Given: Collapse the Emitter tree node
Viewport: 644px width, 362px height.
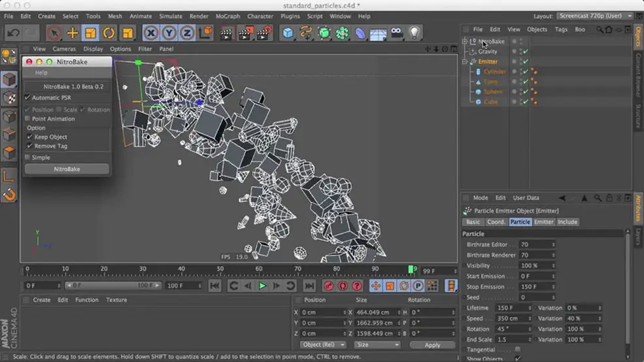Looking at the screenshot, I should point(465,61).
